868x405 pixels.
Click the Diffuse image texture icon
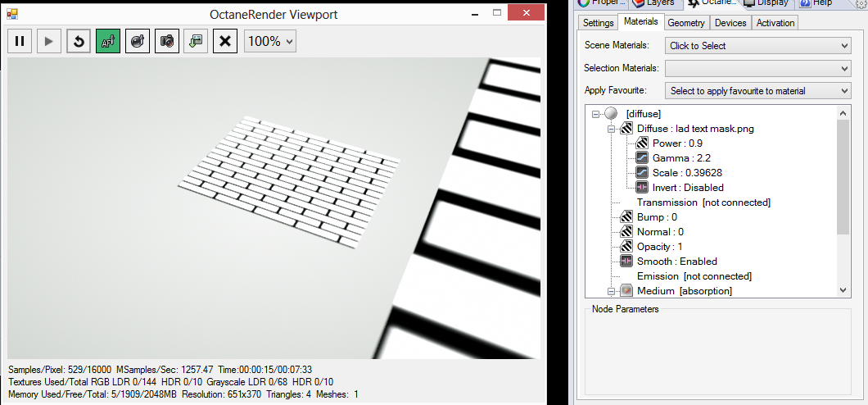click(626, 129)
